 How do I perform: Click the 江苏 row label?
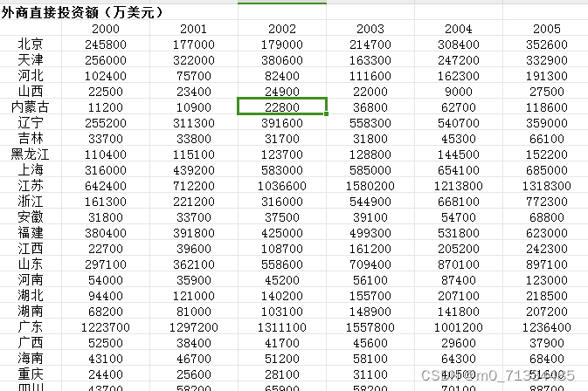pos(31,186)
